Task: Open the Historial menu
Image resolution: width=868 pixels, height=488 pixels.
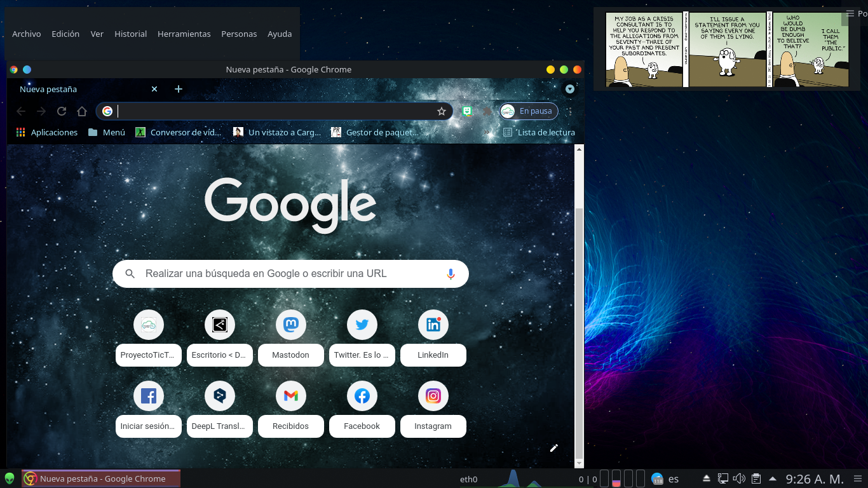Action: (x=130, y=34)
